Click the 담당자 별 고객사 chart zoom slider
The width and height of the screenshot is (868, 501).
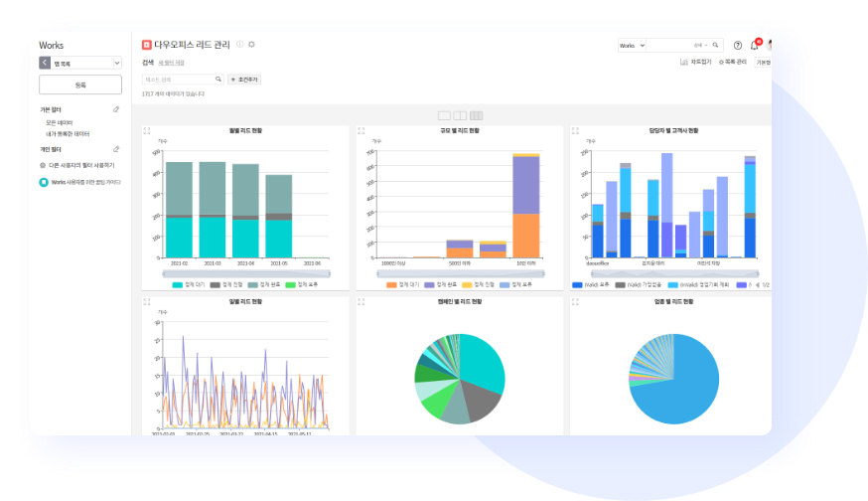(x=674, y=273)
